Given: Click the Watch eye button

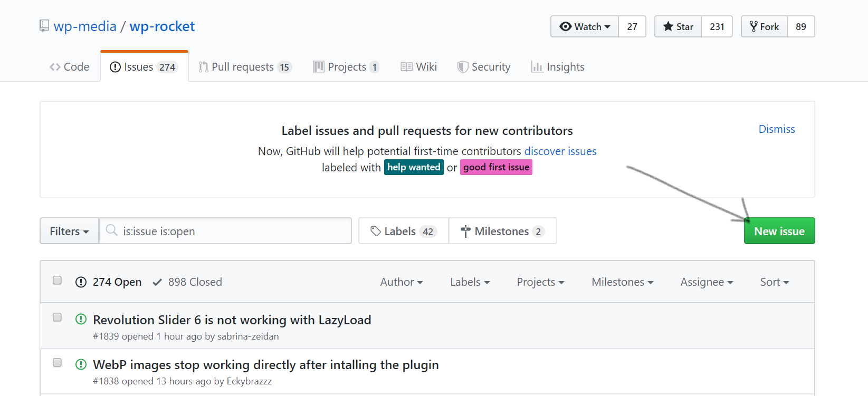Looking at the screenshot, I should click(585, 27).
